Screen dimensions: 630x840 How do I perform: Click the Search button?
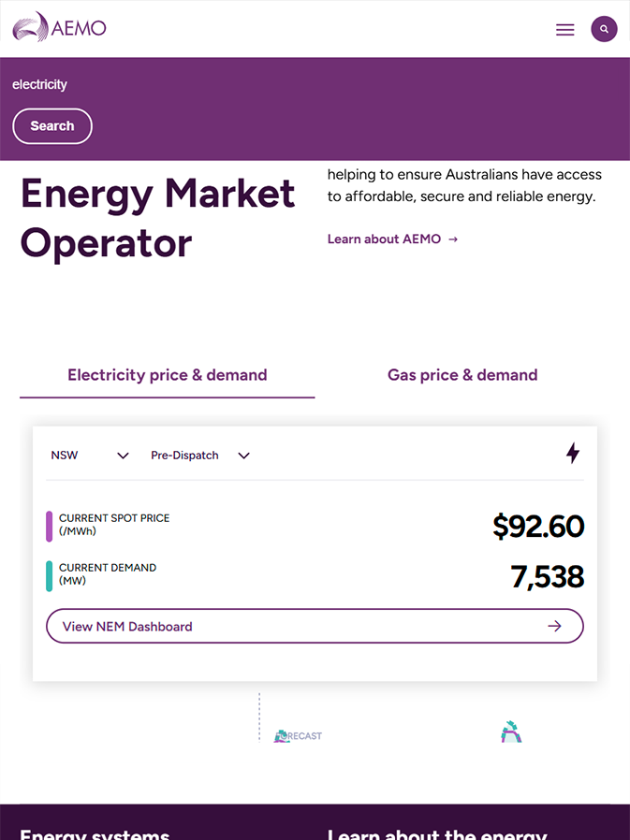pos(52,126)
